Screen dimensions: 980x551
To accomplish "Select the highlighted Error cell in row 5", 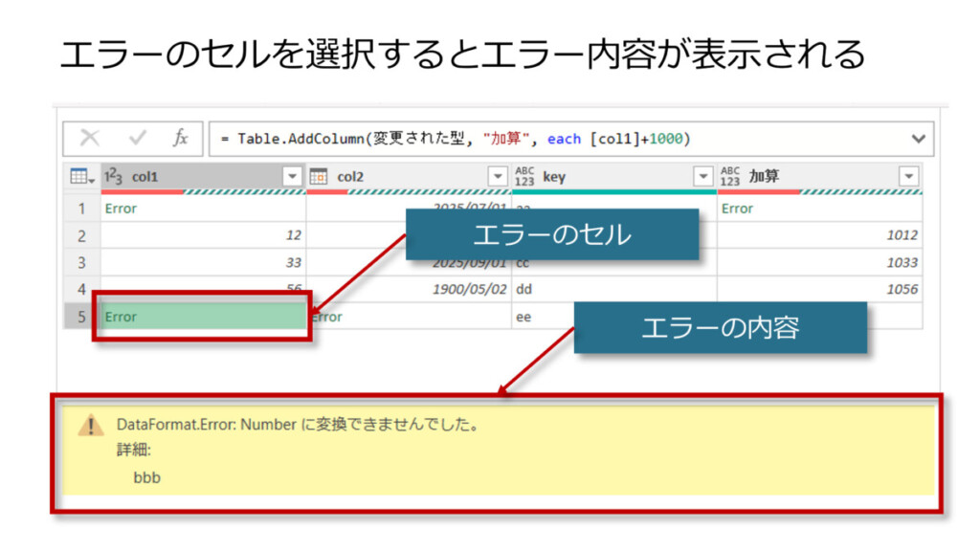I will click(x=203, y=317).
